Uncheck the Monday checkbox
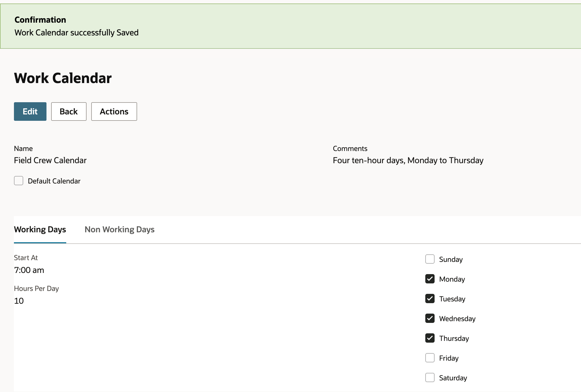Image resolution: width=581 pixels, height=392 pixels. (x=430, y=279)
